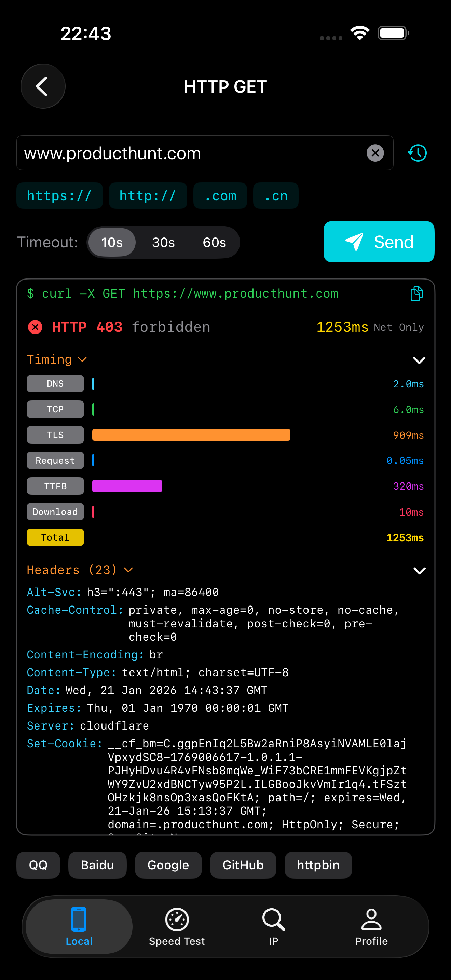The image size is (451, 980).
Task: Tap the Profile person icon
Action: (371, 920)
